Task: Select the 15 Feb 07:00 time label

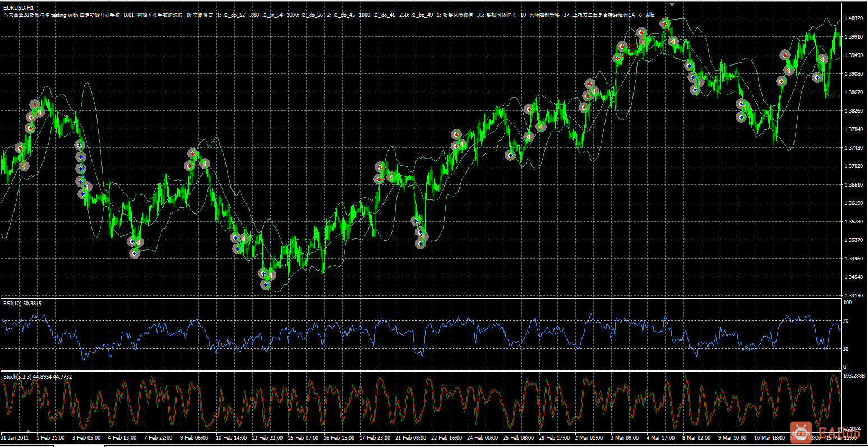Action: tap(303, 437)
